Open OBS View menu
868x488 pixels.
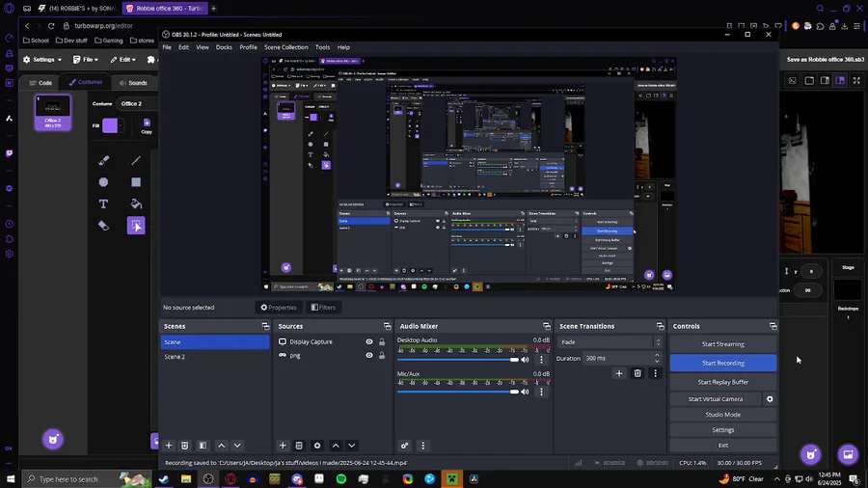tap(203, 47)
